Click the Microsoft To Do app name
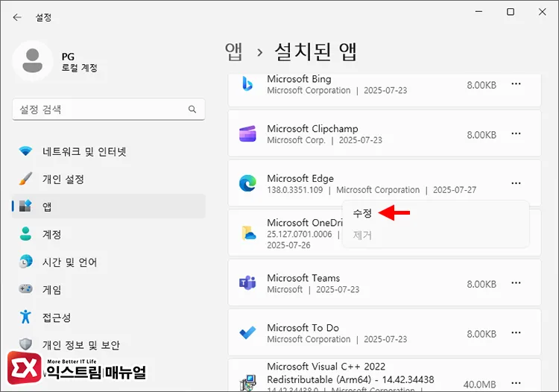 (x=303, y=327)
